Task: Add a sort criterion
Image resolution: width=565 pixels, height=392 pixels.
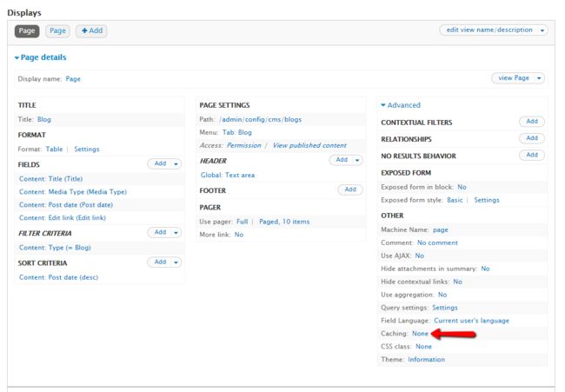Action: tap(160, 262)
